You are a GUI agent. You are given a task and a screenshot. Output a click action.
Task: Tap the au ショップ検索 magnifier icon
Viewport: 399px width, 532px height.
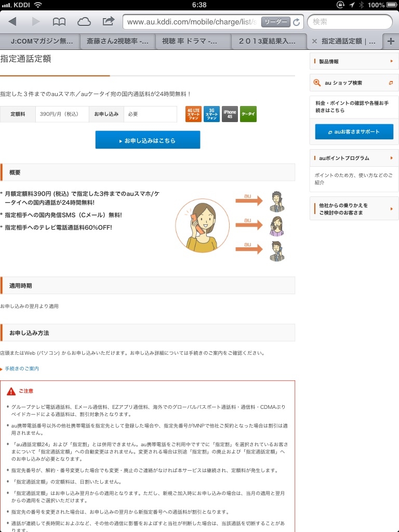317,83
